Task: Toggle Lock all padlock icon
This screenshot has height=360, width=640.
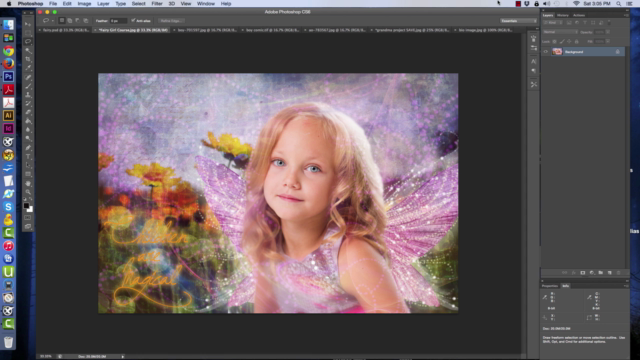Action: point(576,42)
